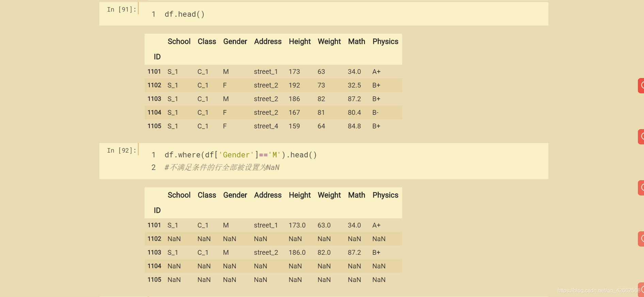Click the df.where(df['Gender']=='M').head() code line

pyautogui.click(x=241, y=155)
